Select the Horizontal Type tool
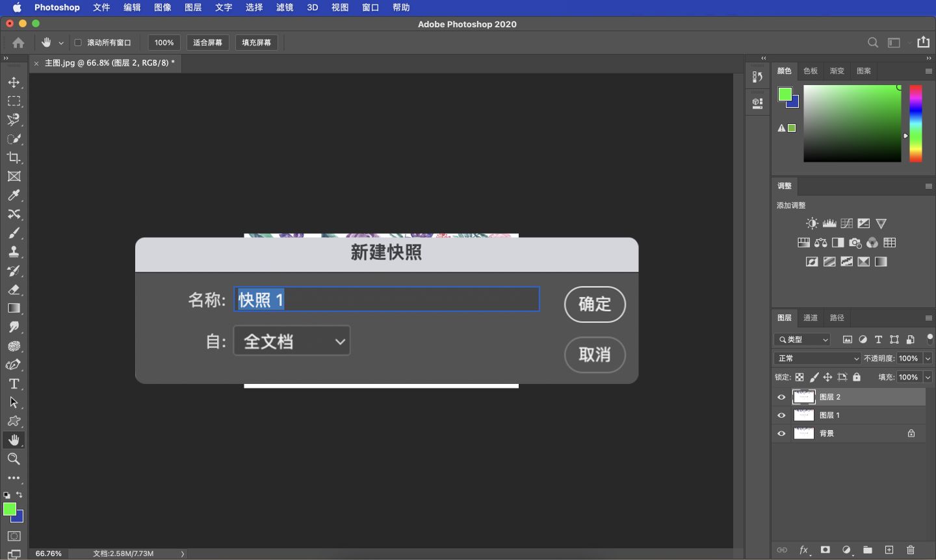Image resolution: width=936 pixels, height=560 pixels. point(14,384)
